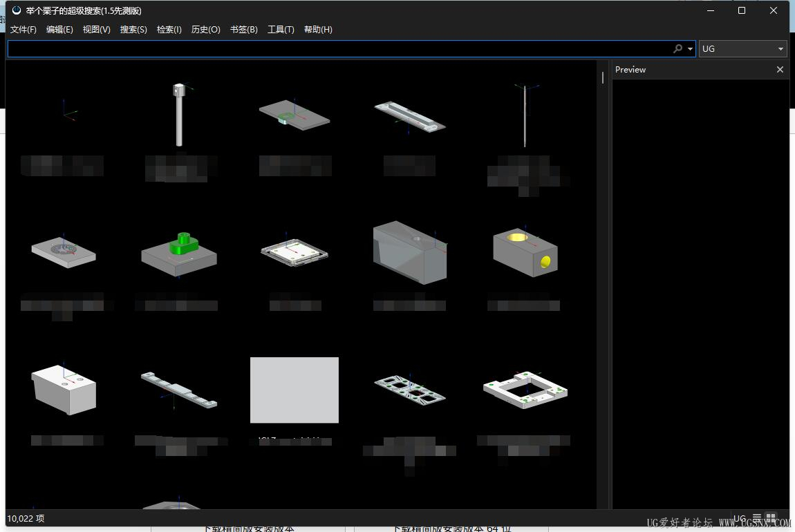Viewport: 795px width, 532px height.
Task: Select the square framed plate with white center
Action: pyautogui.click(x=294, y=251)
